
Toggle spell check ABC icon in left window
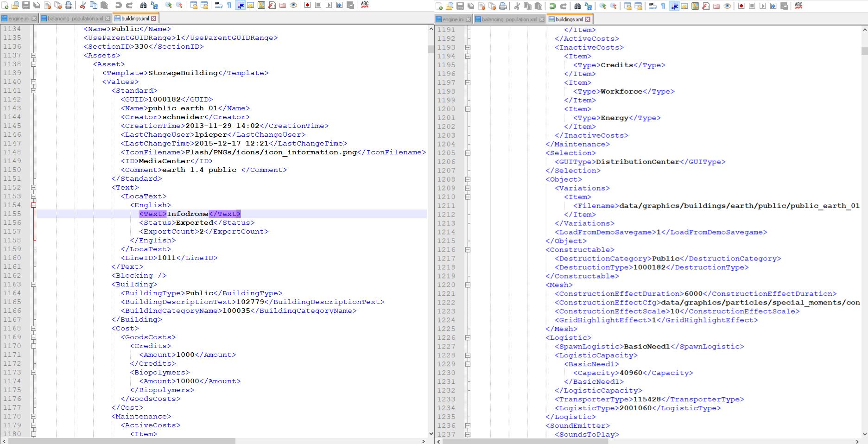(x=365, y=5)
